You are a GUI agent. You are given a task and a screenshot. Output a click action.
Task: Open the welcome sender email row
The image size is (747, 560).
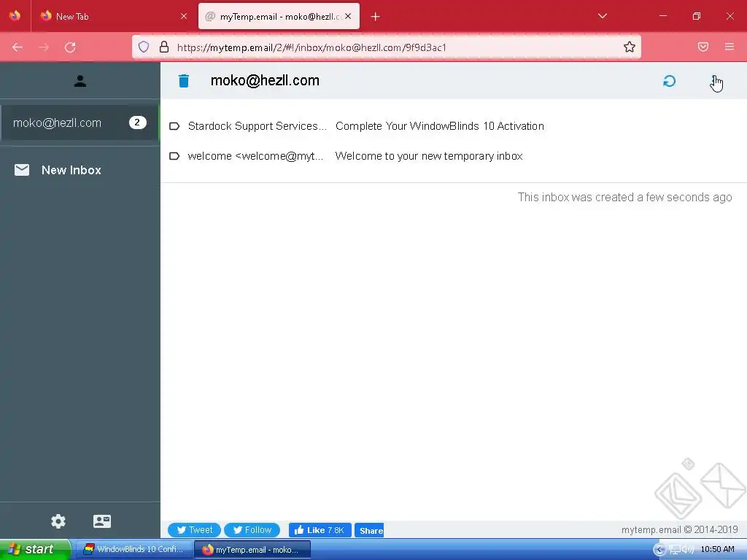click(255, 156)
